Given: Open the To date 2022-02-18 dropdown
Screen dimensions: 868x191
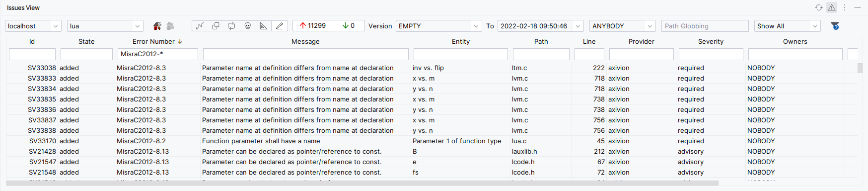Looking at the screenshot, I should [541, 26].
